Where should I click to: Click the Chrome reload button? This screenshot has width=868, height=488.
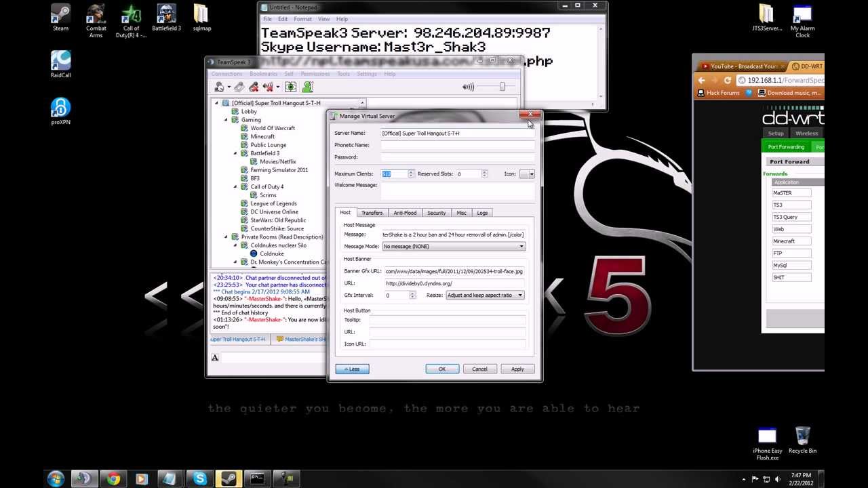(x=728, y=80)
